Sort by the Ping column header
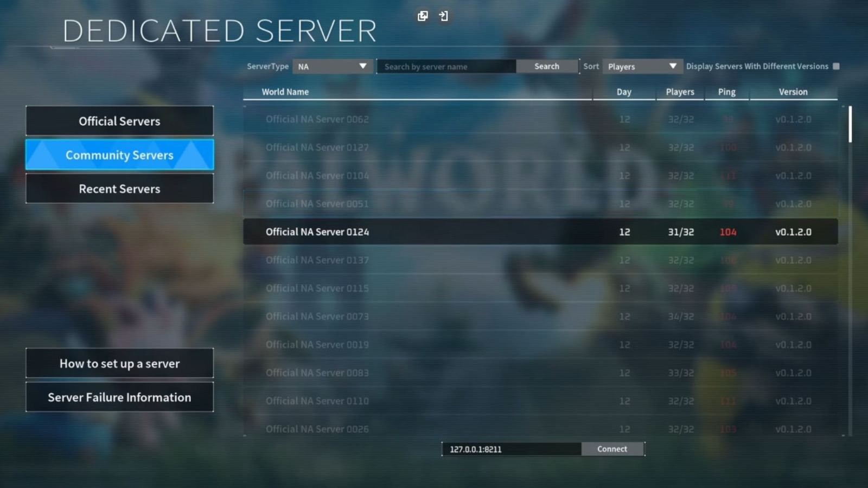Viewport: 868px width, 488px height. coord(726,92)
